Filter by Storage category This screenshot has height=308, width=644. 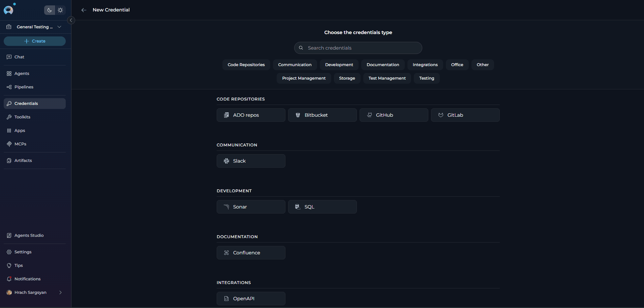(x=347, y=78)
